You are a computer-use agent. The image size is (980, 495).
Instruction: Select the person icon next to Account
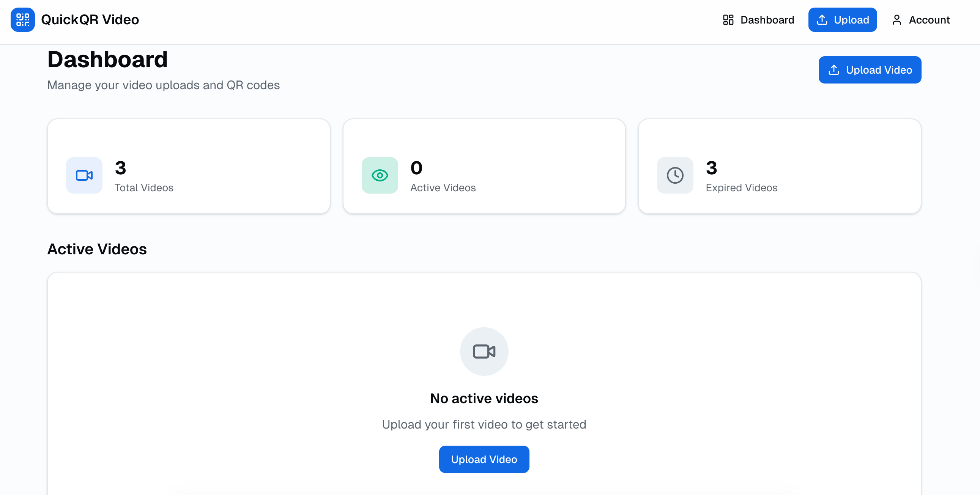point(896,19)
